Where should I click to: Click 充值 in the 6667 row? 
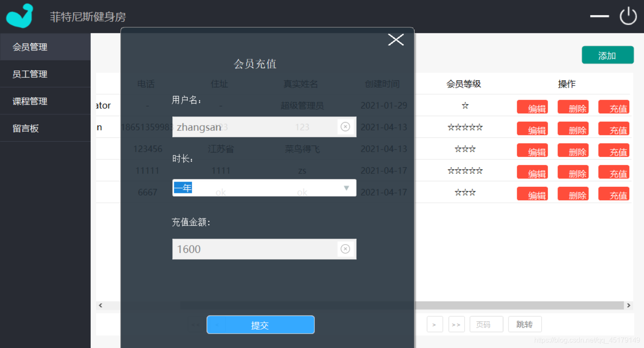point(614,194)
